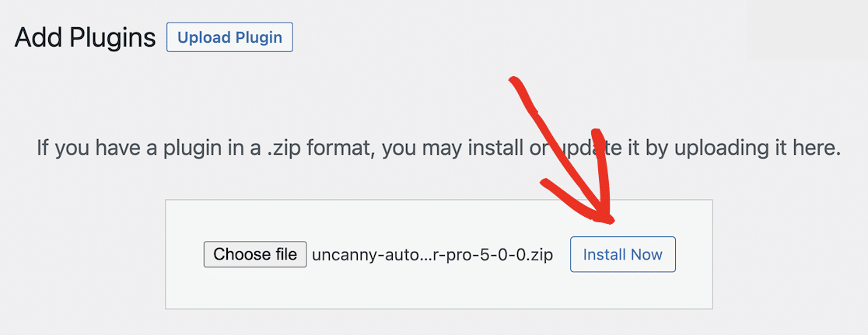The height and width of the screenshot is (335, 868).
Task: Click Install Now to install the plugin
Action: (622, 254)
